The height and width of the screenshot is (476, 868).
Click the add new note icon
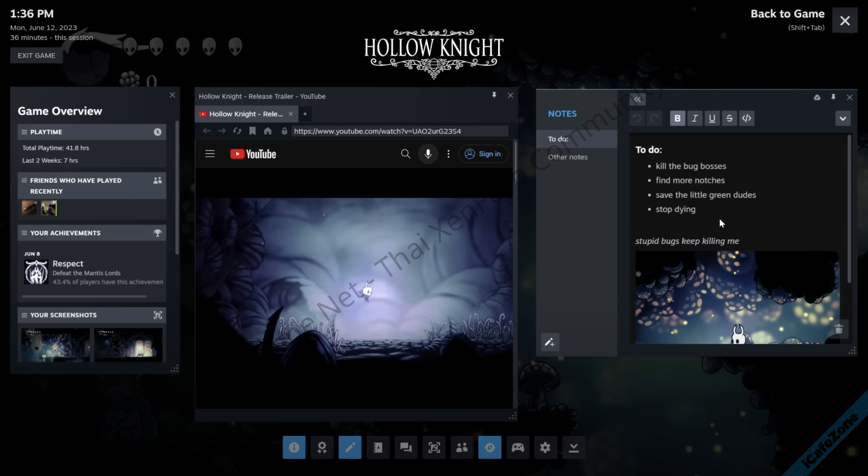[550, 342]
